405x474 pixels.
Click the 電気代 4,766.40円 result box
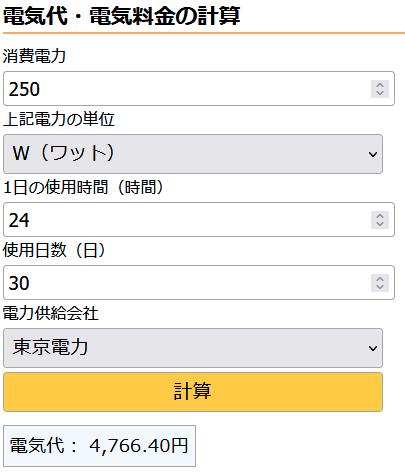(x=99, y=446)
